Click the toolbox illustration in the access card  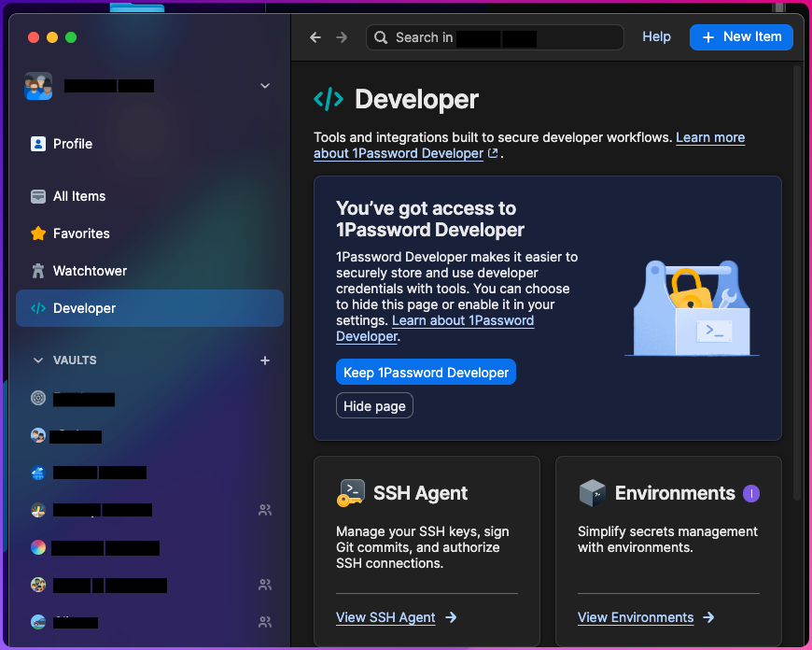click(x=692, y=308)
